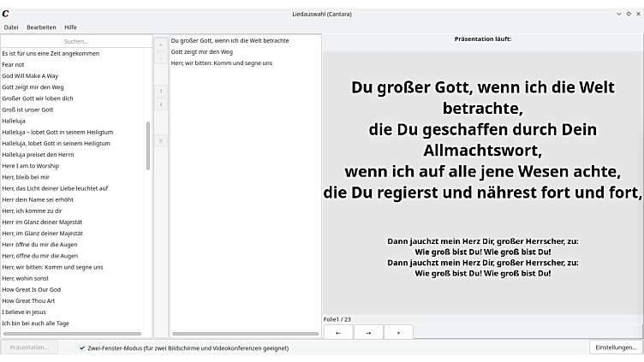Screen dimensions: 644x362
Task: Move selected song up with arrow button
Action: click(161, 91)
